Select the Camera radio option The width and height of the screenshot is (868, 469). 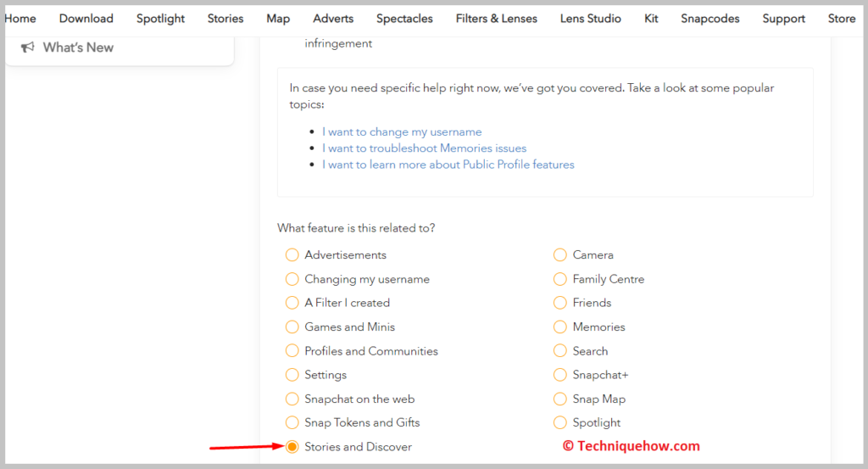tap(559, 254)
